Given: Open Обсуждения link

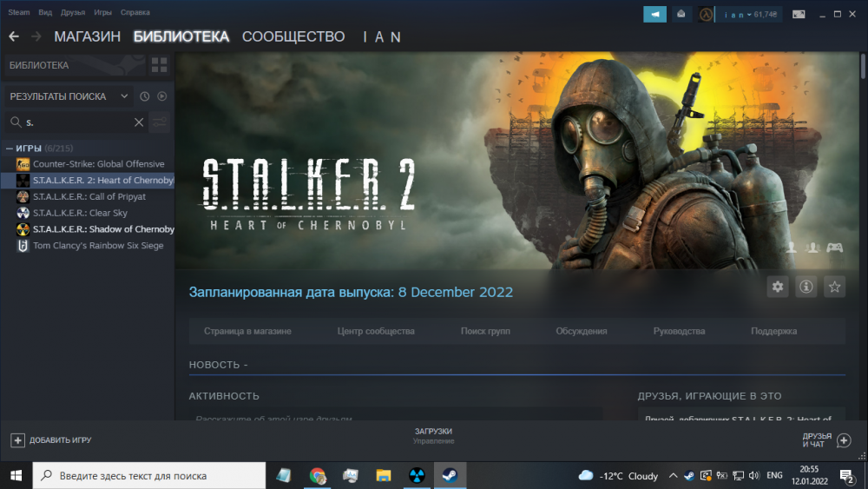Looking at the screenshot, I should coord(582,331).
